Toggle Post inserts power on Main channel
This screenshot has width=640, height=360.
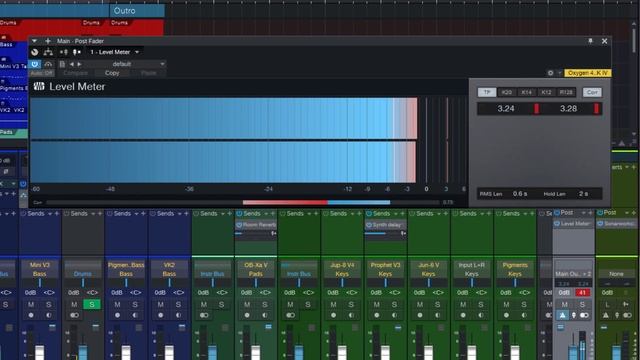(557, 213)
